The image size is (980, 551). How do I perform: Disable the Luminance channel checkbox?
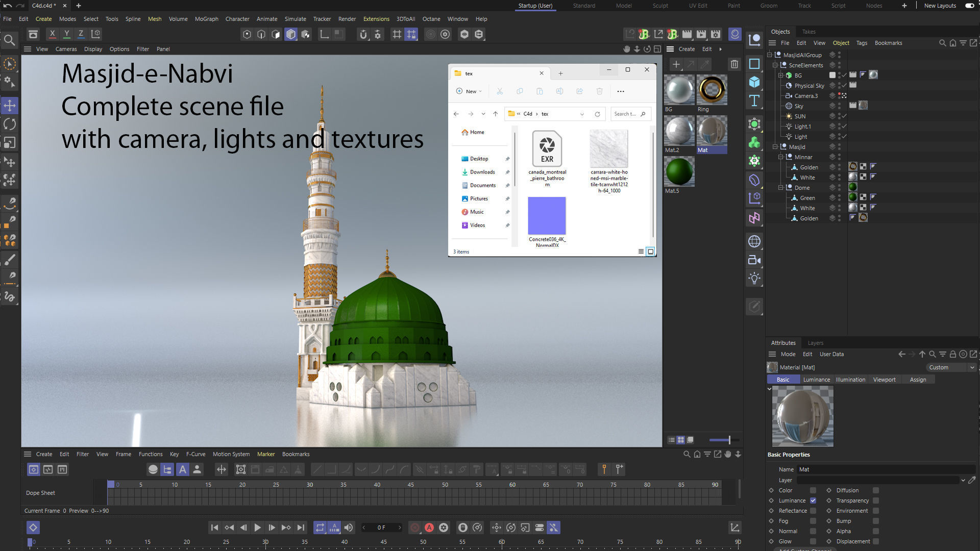click(x=813, y=500)
